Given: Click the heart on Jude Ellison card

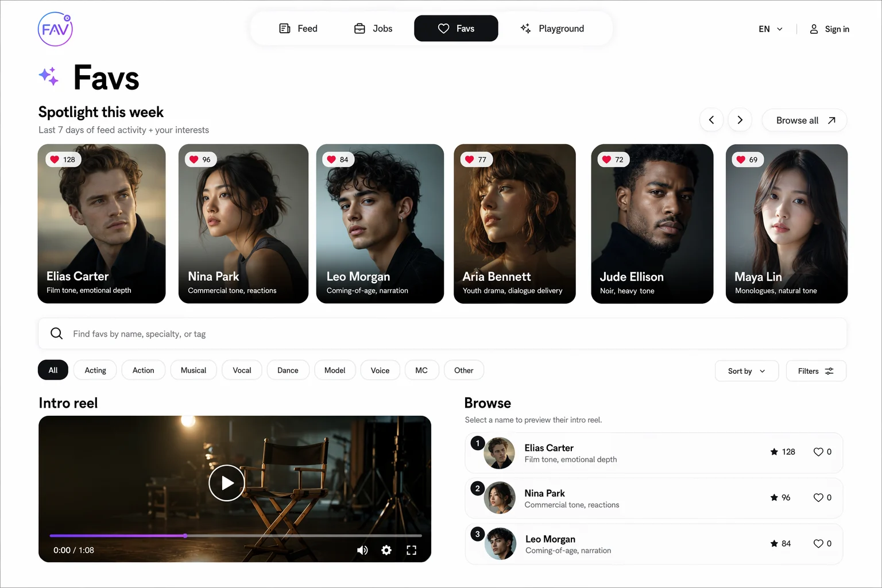Looking at the screenshot, I should click(607, 160).
